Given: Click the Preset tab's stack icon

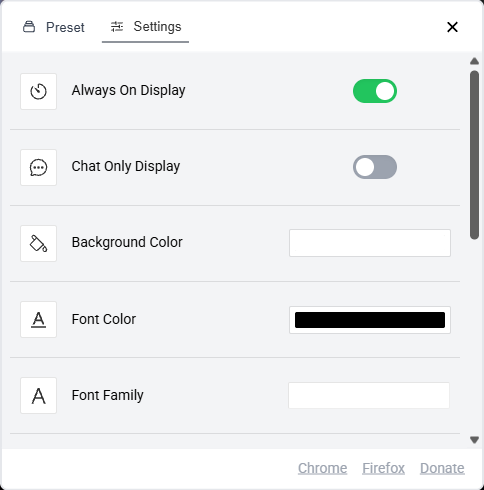Looking at the screenshot, I should pos(29,27).
